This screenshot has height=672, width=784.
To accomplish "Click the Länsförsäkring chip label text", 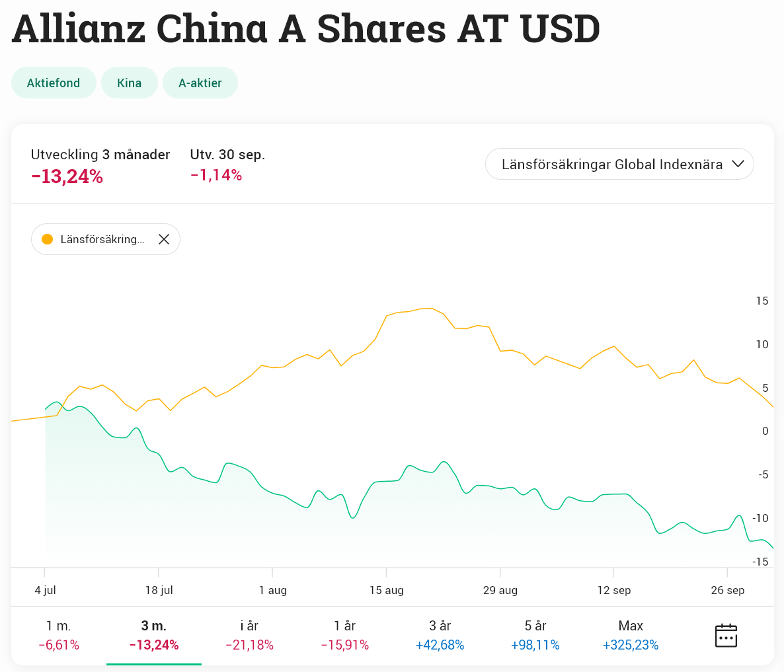I will tap(102, 239).
